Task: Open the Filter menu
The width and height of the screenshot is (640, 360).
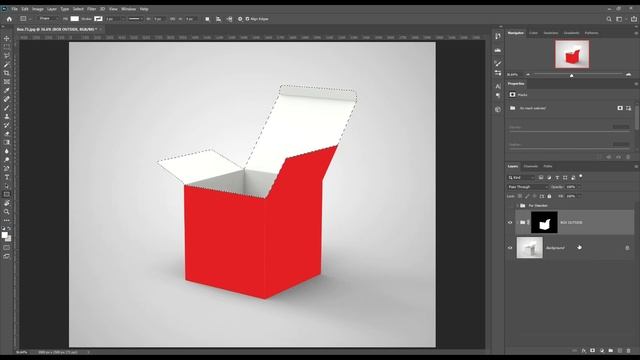Action: pyautogui.click(x=91, y=9)
